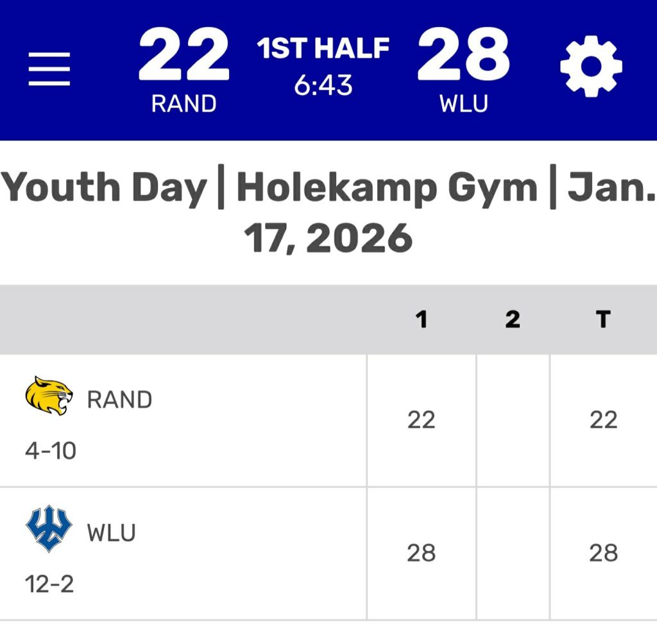Select the WLU label under header score
The height and width of the screenshot is (644, 657).
click(463, 104)
